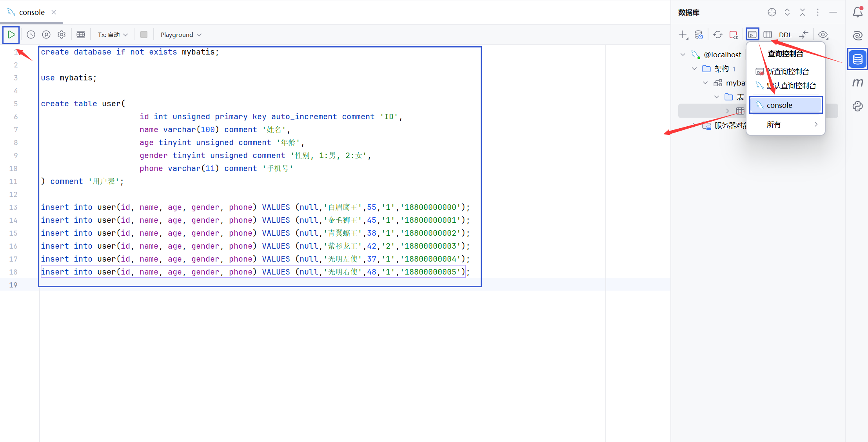Screen dimensions: 868x442
Task: Choose 新查询控制台 in popup menu
Action: click(x=786, y=71)
